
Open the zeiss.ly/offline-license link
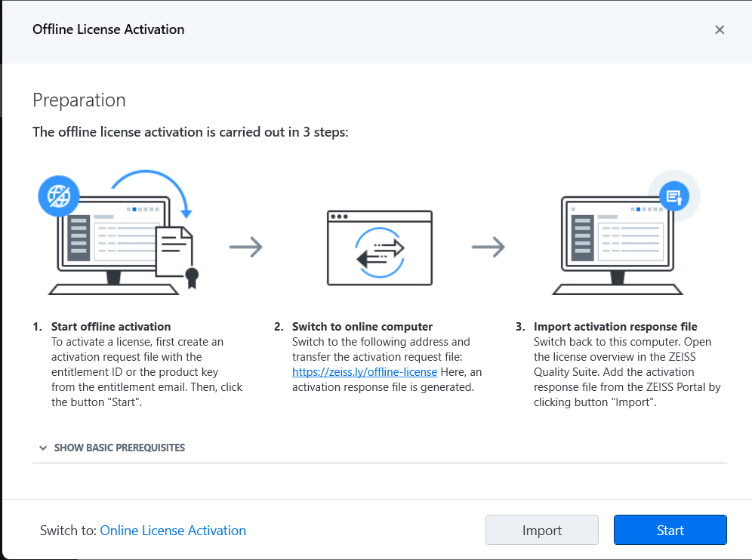[365, 371]
